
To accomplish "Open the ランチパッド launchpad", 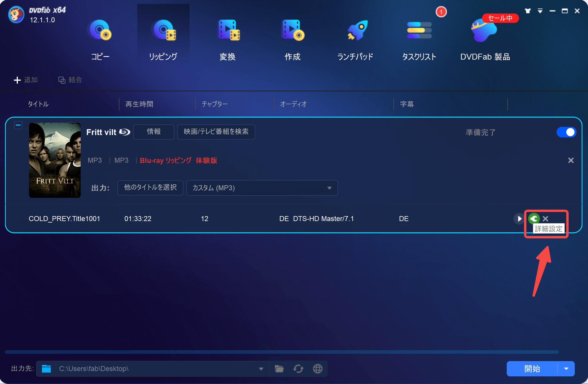I will (x=355, y=40).
